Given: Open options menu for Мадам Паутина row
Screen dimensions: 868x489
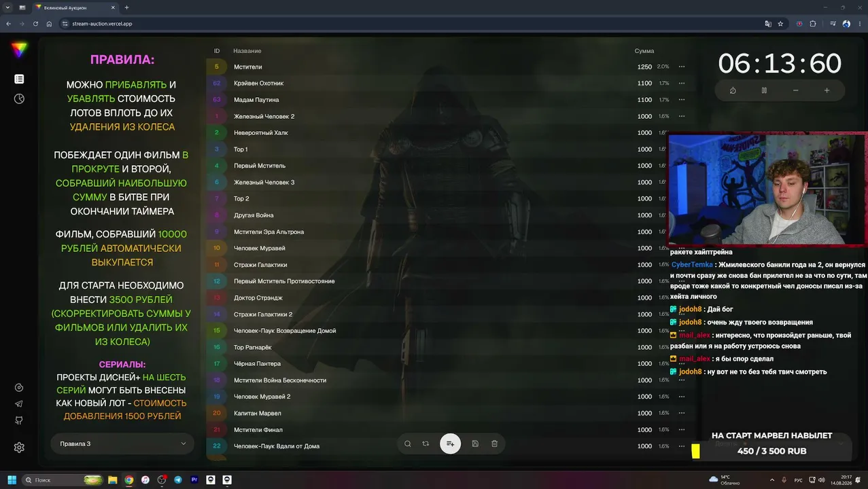Looking at the screenshot, I should [x=682, y=100].
